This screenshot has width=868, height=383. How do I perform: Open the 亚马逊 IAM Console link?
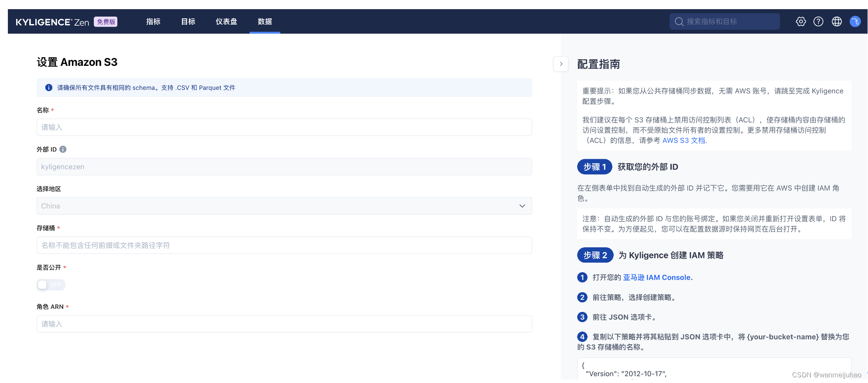click(x=656, y=277)
